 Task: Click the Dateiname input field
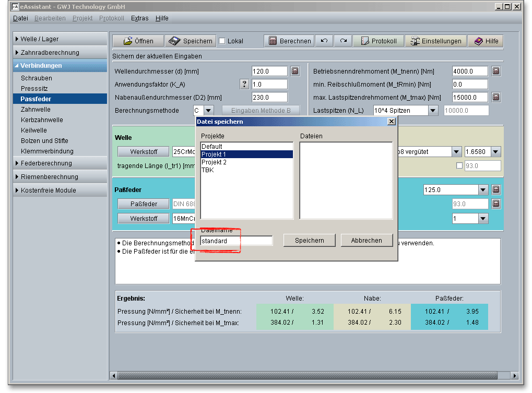click(237, 241)
